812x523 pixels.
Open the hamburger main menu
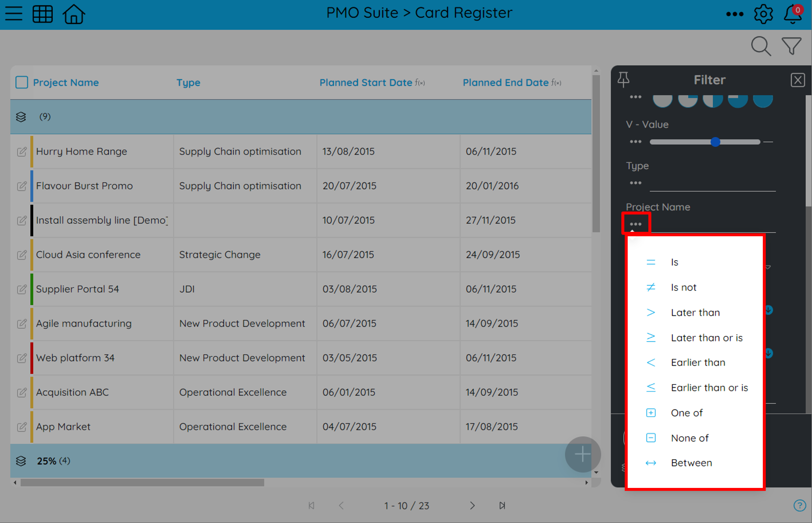[14, 14]
